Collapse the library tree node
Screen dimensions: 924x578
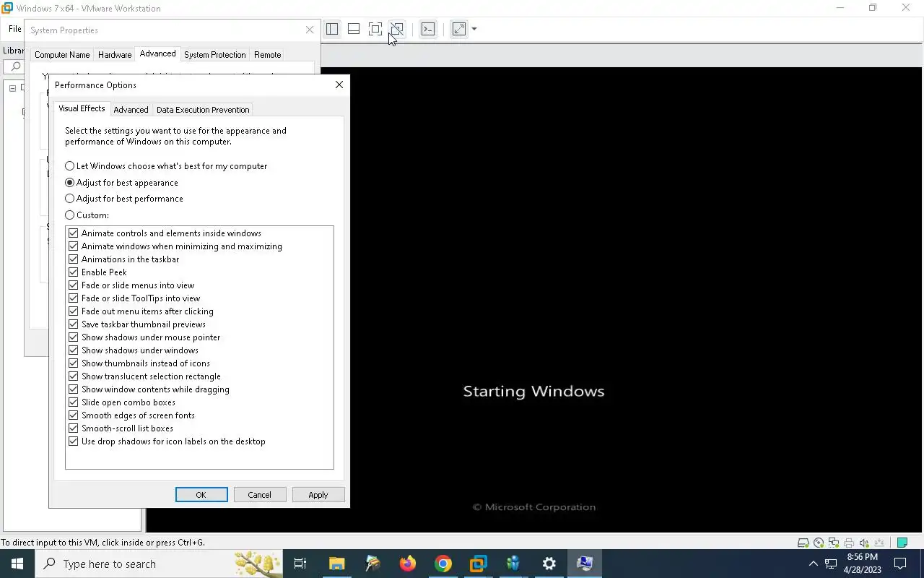click(x=12, y=88)
